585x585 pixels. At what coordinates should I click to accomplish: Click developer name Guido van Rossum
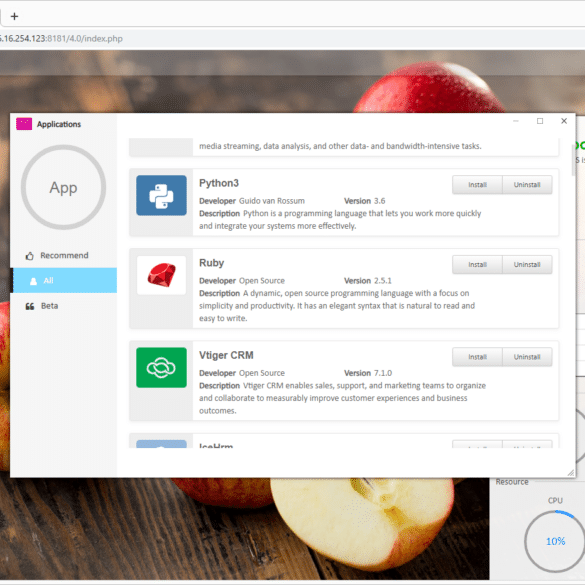(272, 201)
